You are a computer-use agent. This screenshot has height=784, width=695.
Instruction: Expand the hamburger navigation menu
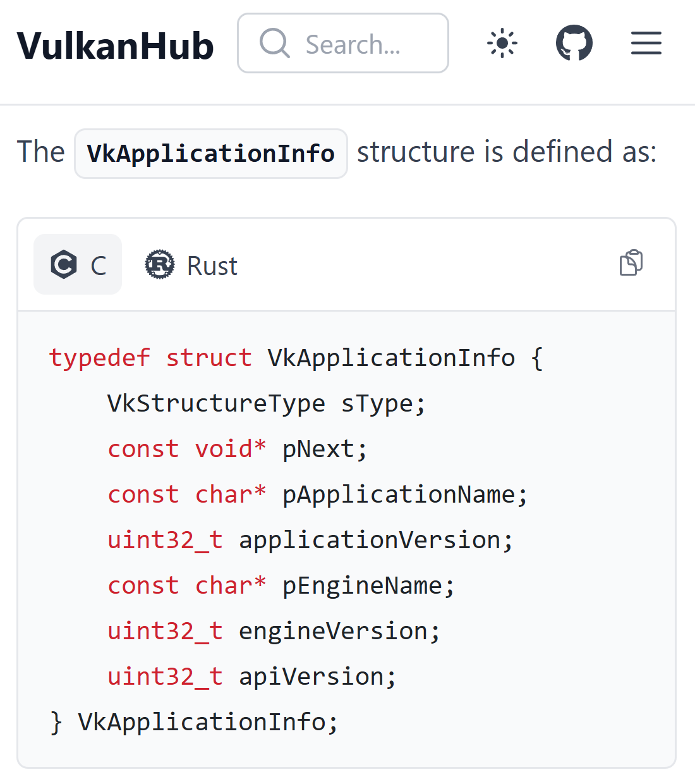point(646,43)
